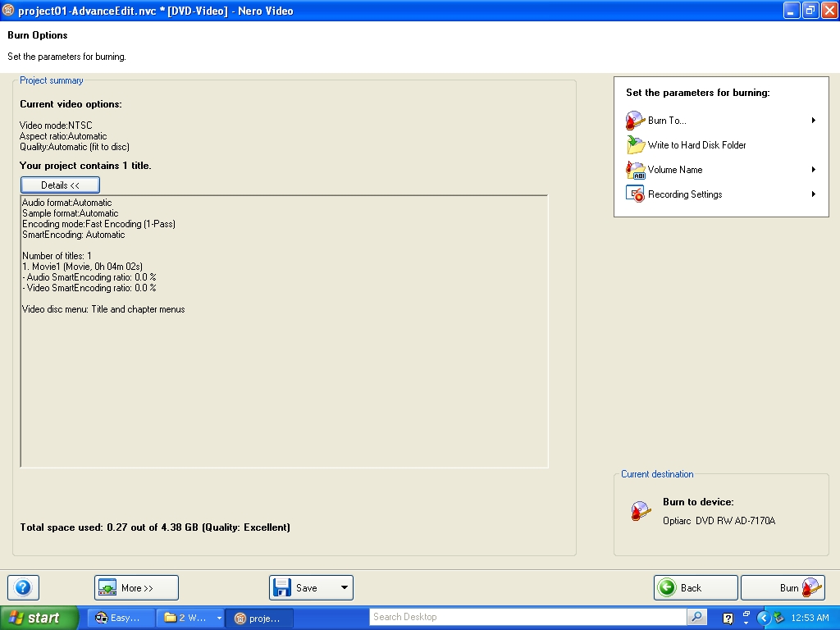840x630 pixels.
Task: Click the help tray icon in taskbar
Action: [728, 619]
